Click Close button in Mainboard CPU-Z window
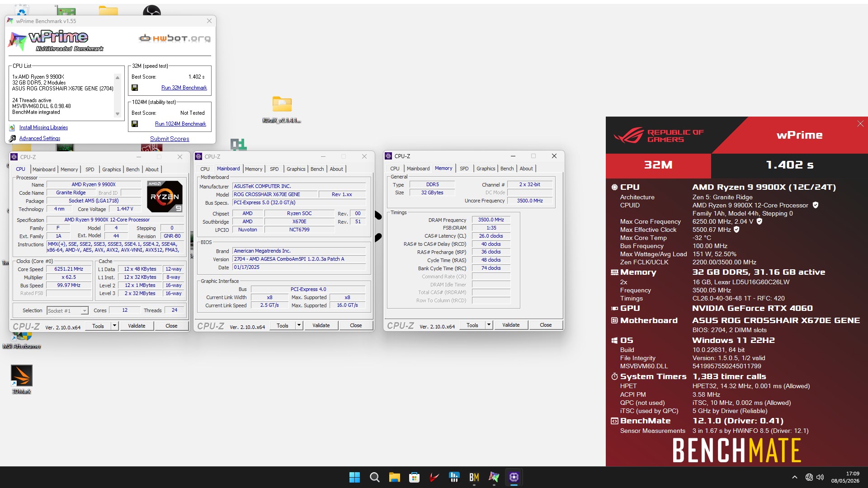Viewport: 868px width, 488px height. coord(356,325)
